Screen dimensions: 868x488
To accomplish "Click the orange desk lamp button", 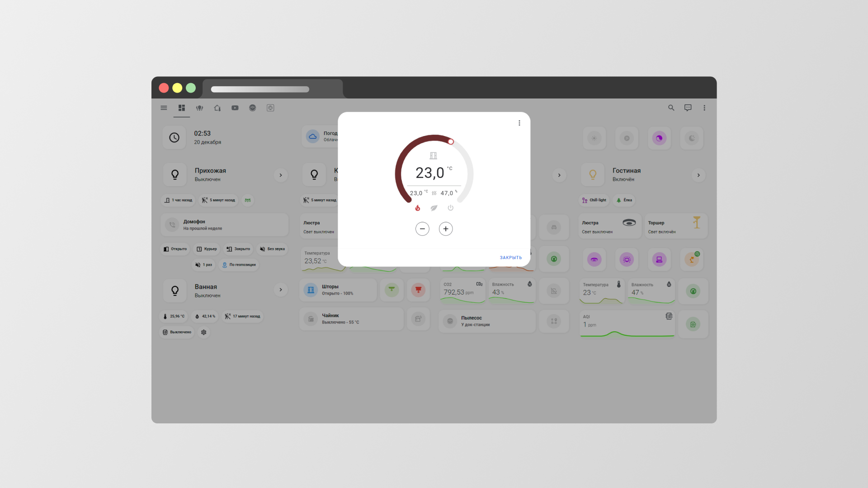I will (x=692, y=259).
